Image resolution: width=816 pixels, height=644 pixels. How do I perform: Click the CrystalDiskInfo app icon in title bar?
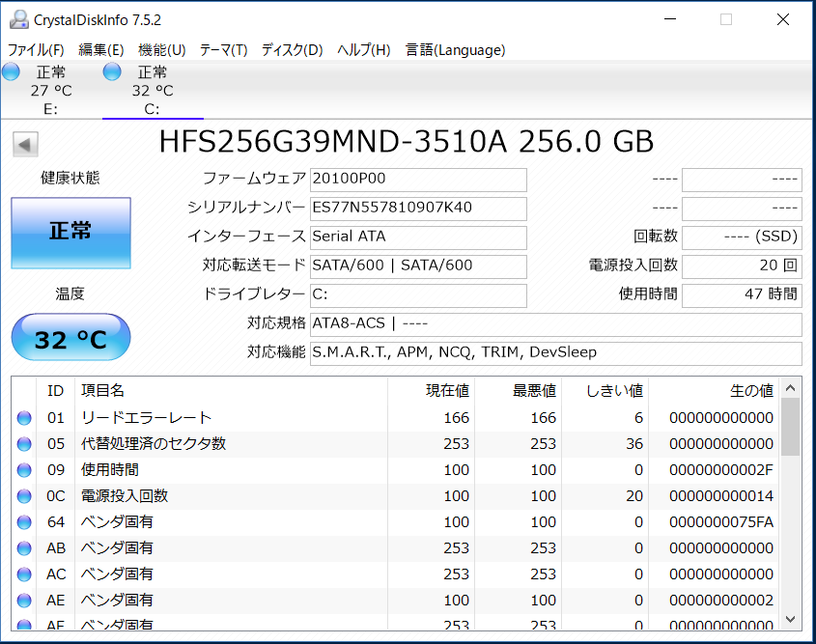click(19, 19)
